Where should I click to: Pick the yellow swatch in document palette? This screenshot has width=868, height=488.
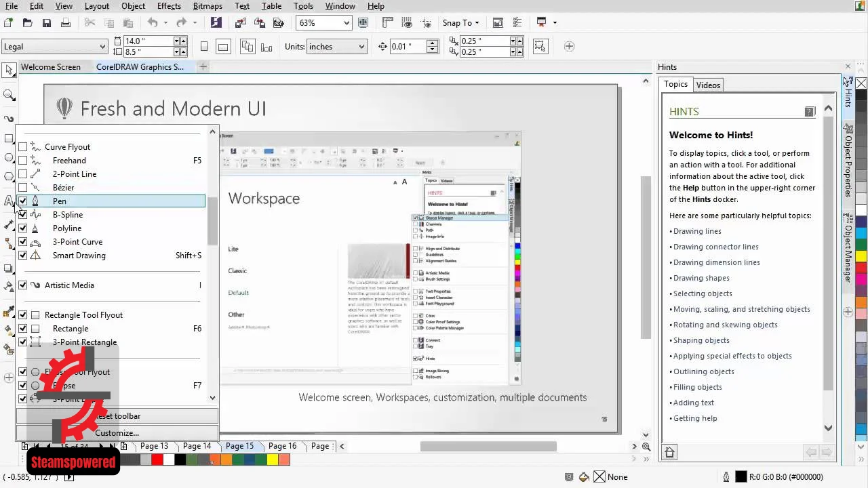click(272, 460)
